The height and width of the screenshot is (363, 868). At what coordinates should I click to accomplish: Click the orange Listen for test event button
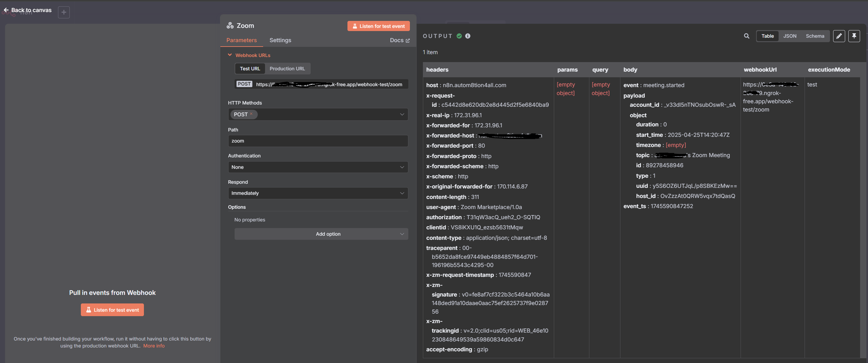pyautogui.click(x=112, y=310)
